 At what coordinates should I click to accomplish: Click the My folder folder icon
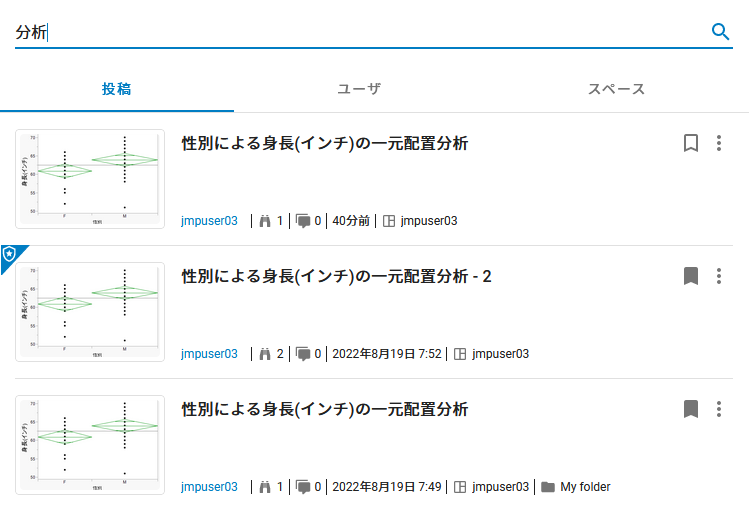click(548, 487)
